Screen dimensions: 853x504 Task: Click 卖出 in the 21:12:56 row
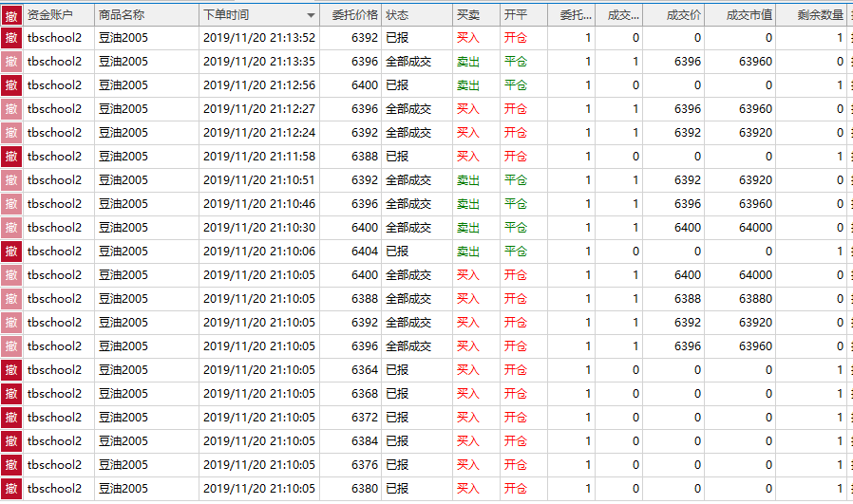click(468, 85)
